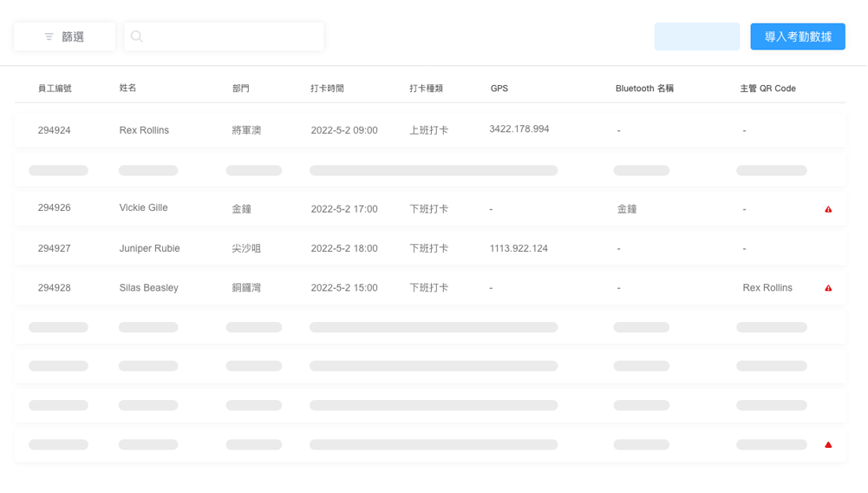Click the name Rex Rollins in 姓名 column
The width and height of the screenshot is (868, 493).
(x=144, y=130)
